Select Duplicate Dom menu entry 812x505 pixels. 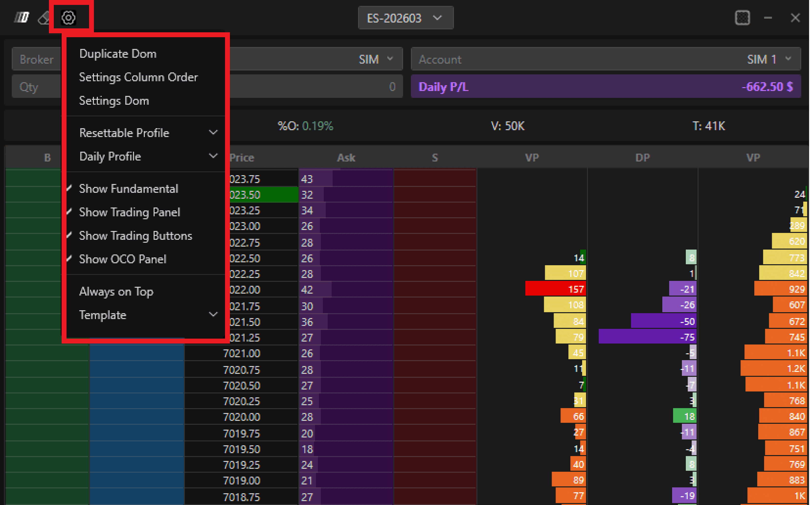118,54
